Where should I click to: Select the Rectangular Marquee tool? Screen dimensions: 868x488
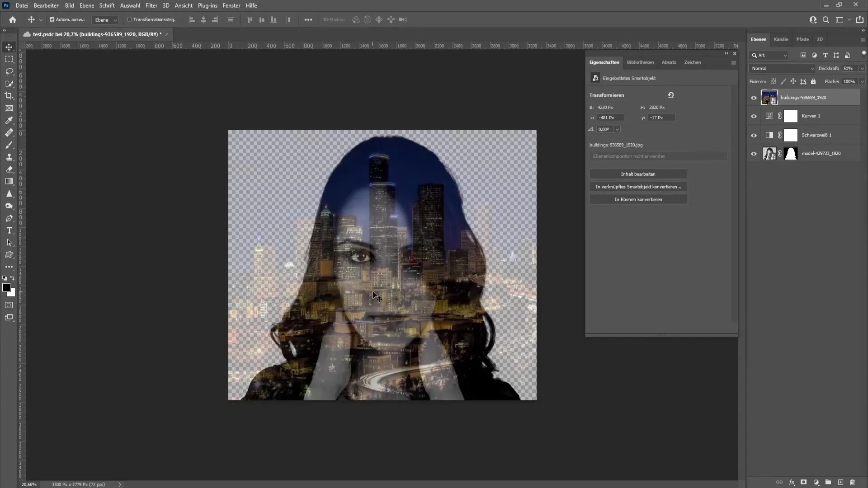9,59
